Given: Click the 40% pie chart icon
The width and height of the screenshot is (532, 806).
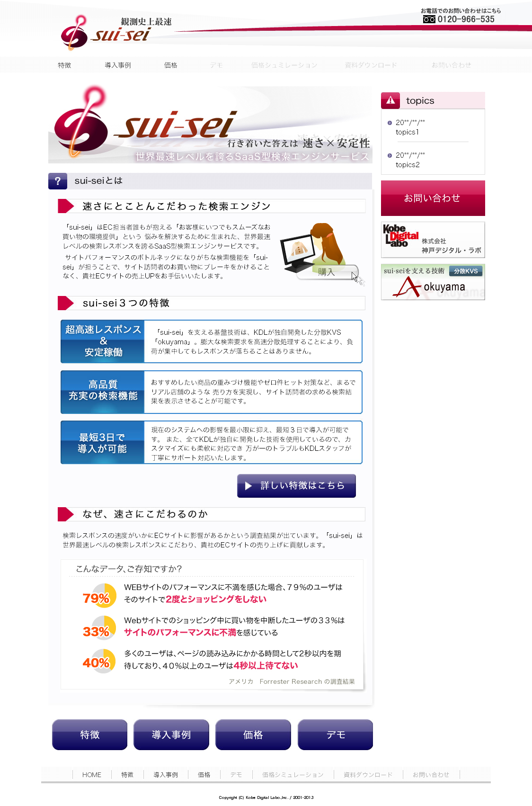Looking at the screenshot, I should tap(99, 661).
